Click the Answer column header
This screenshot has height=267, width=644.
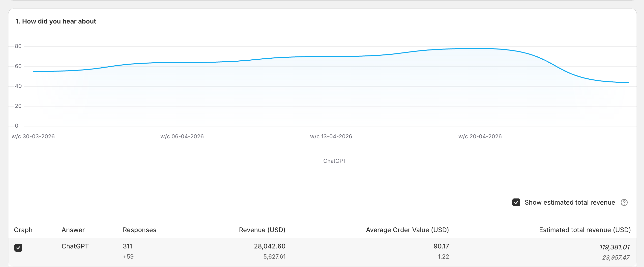click(x=73, y=230)
